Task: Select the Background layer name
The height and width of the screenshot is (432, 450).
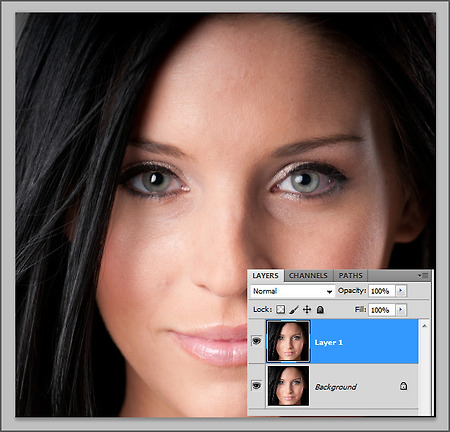Action: [336, 387]
